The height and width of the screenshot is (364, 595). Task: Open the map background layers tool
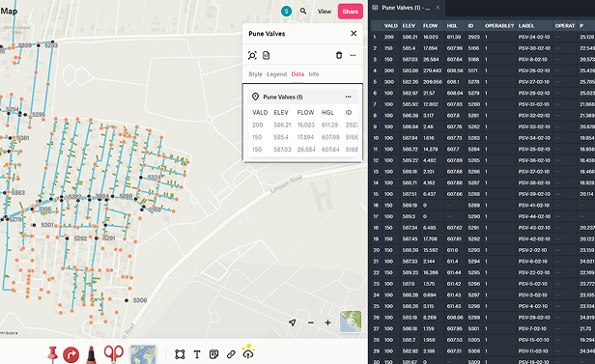click(x=143, y=354)
